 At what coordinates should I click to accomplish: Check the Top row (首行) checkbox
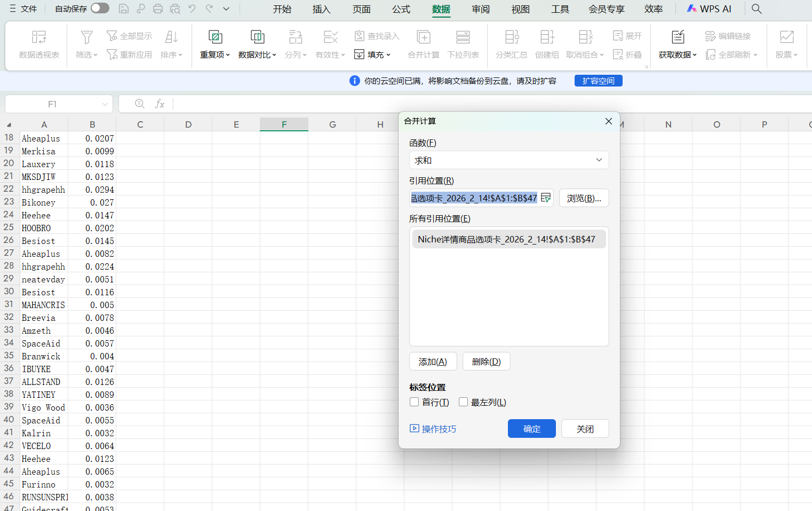point(415,402)
